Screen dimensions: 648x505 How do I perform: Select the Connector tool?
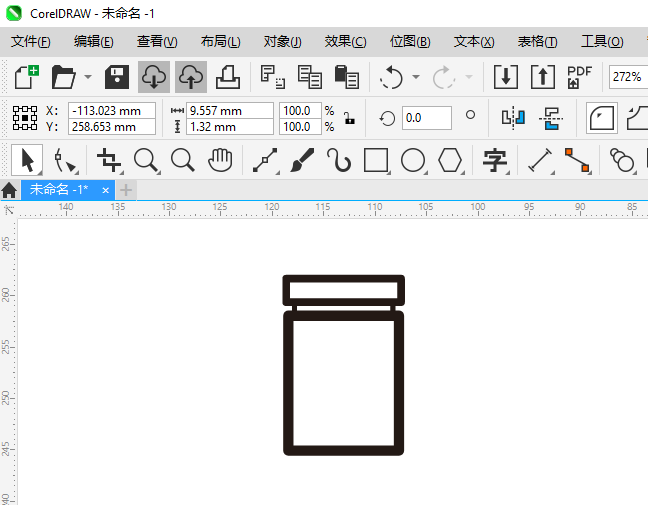coord(577,160)
